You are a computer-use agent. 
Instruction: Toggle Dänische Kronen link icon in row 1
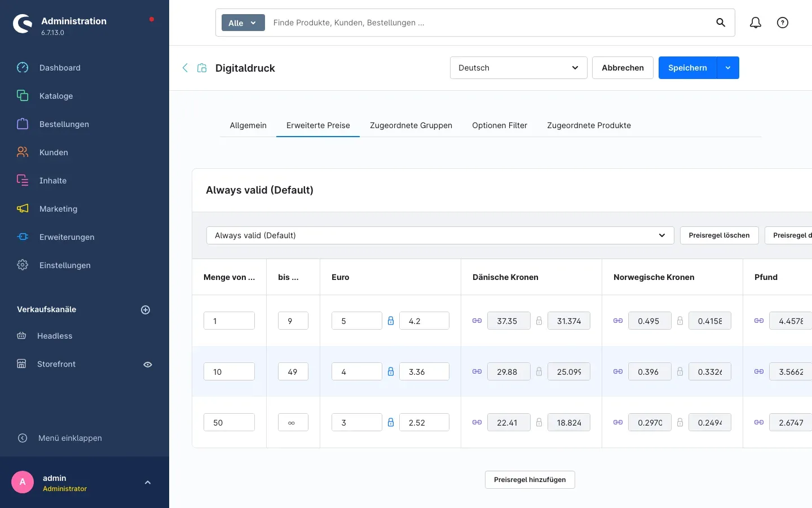click(x=477, y=321)
